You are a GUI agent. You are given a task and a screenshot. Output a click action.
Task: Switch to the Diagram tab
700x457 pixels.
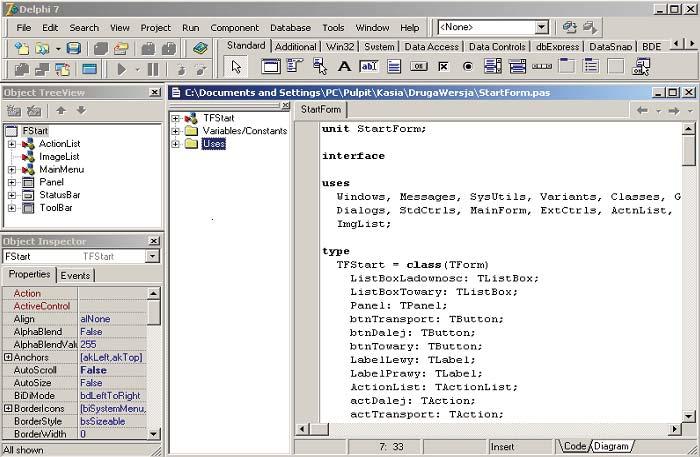[611, 446]
